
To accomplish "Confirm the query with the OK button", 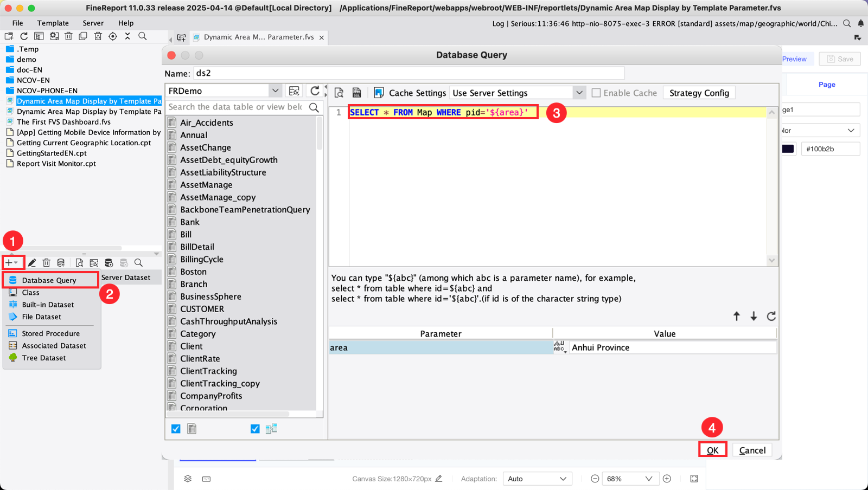I will click(x=713, y=450).
